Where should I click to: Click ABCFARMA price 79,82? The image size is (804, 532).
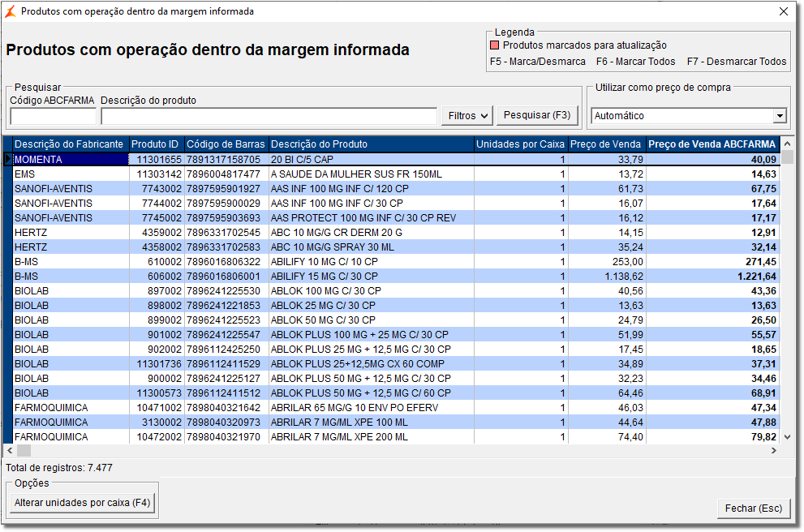pos(763,437)
